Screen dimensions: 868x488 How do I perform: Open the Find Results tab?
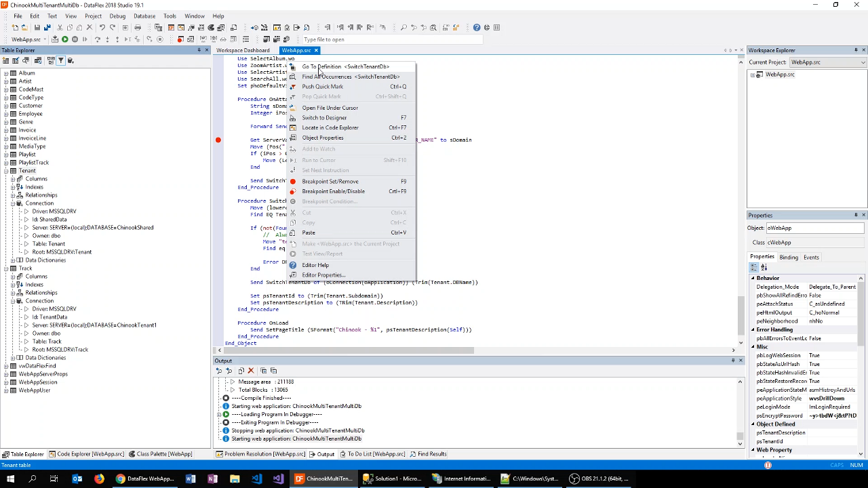click(431, 454)
